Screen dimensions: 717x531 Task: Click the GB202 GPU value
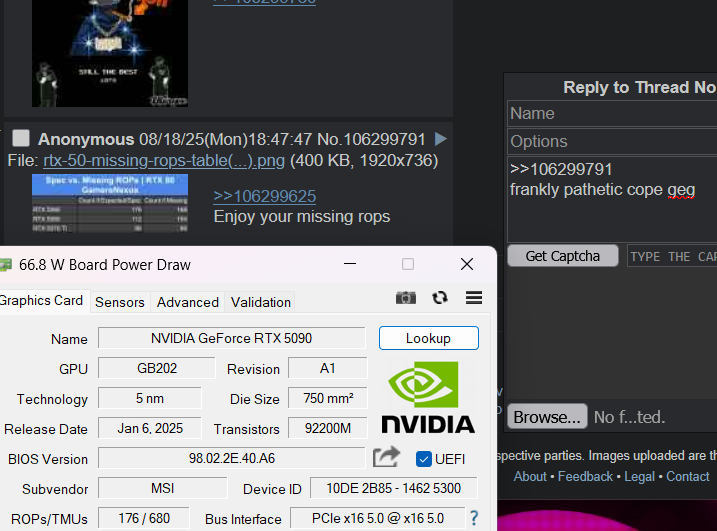pos(157,368)
